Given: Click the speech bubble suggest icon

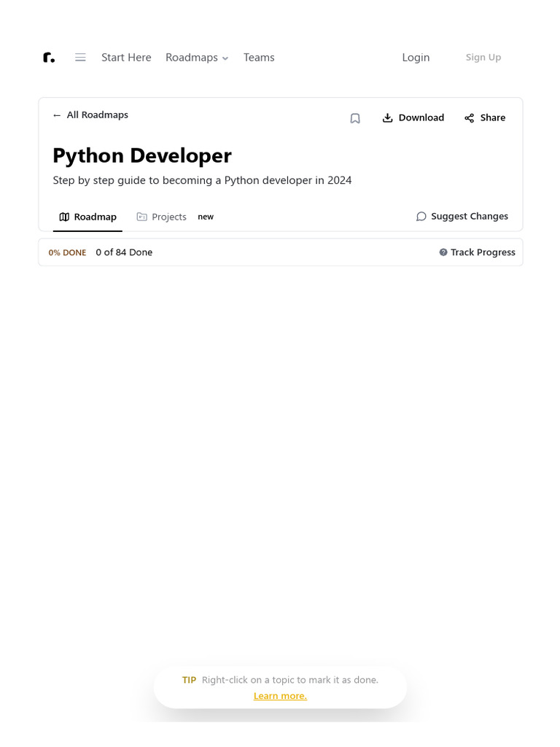Looking at the screenshot, I should [421, 217].
